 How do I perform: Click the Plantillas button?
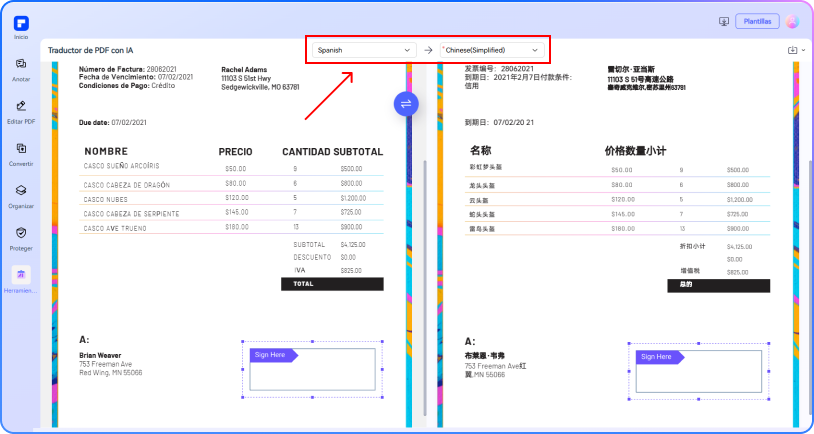[757, 21]
